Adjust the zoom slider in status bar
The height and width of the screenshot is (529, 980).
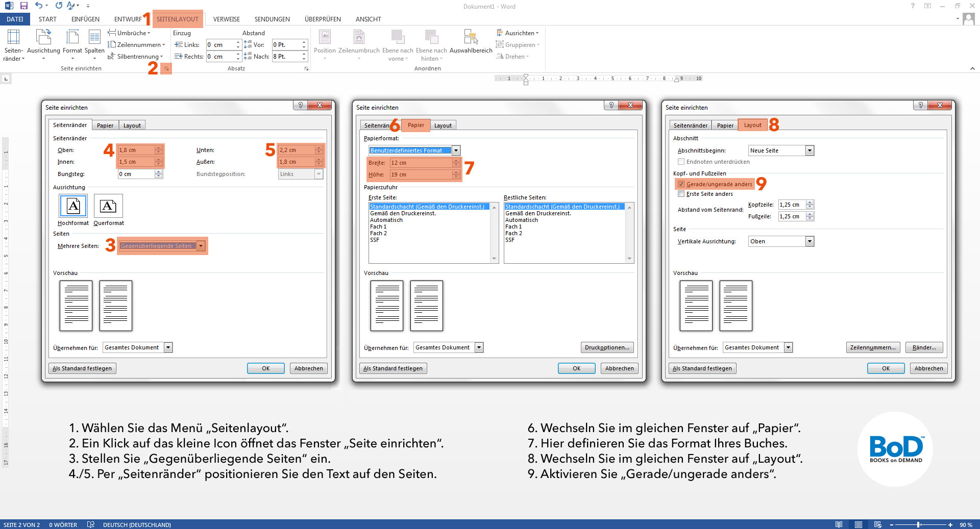919,524
